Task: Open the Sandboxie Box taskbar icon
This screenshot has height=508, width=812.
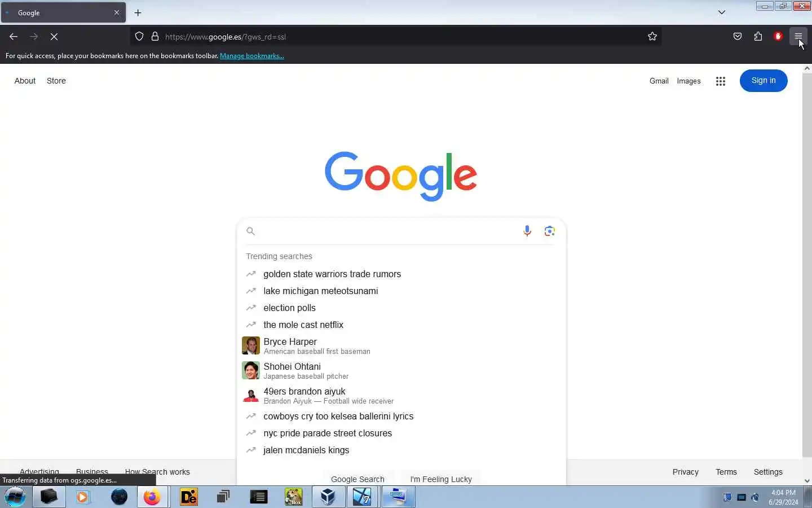Action: (x=293, y=497)
